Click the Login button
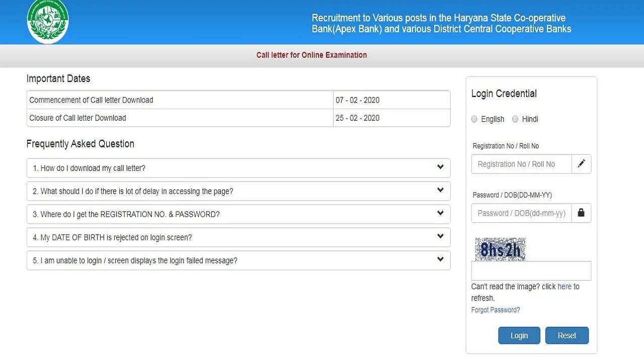Viewport: 644px width, 362px height. tap(519, 335)
